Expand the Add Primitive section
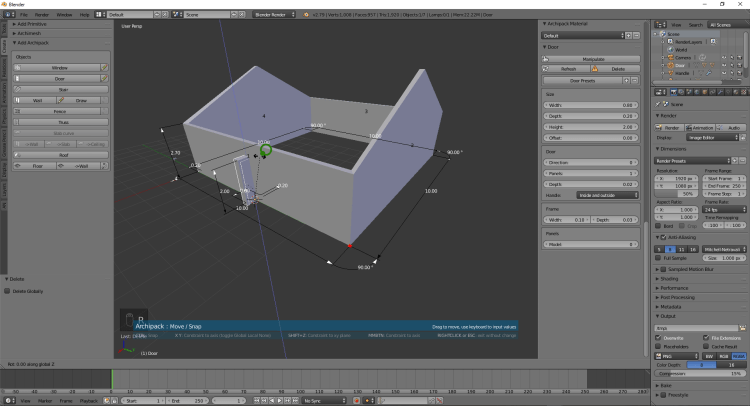 coord(30,24)
